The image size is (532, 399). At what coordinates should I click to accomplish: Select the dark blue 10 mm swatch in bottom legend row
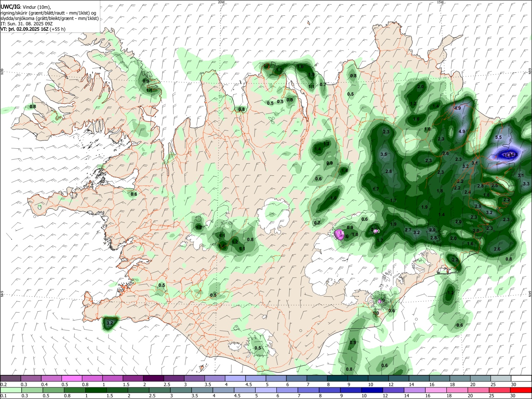click(372, 390)
